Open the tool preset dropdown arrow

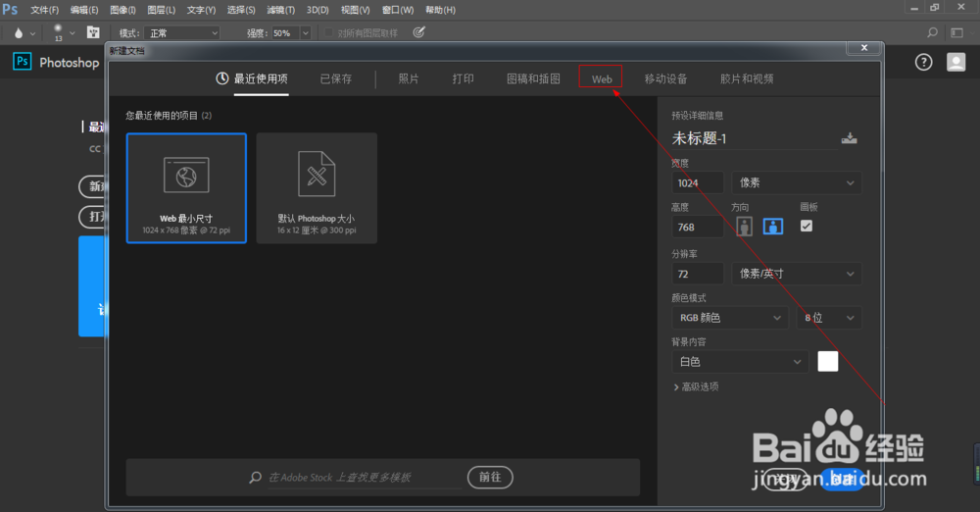(32, 33)
